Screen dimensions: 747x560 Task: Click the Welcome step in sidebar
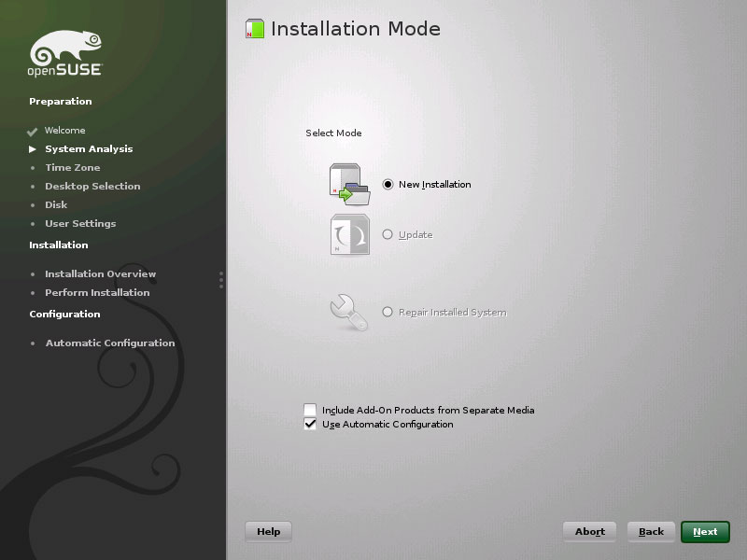pyautogui.click(x=64, y=130)
